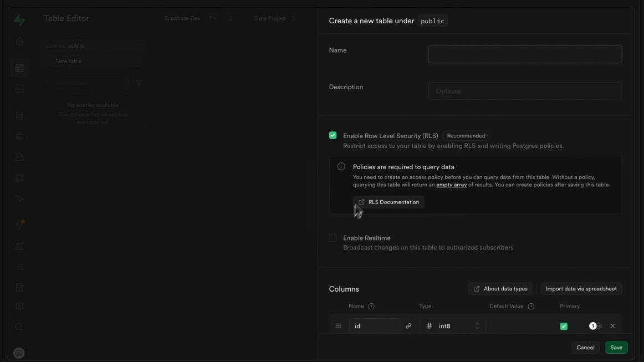Click the Pro plan badge
Image resolution: width=644 pixels, height=362 pixels.
213,18
